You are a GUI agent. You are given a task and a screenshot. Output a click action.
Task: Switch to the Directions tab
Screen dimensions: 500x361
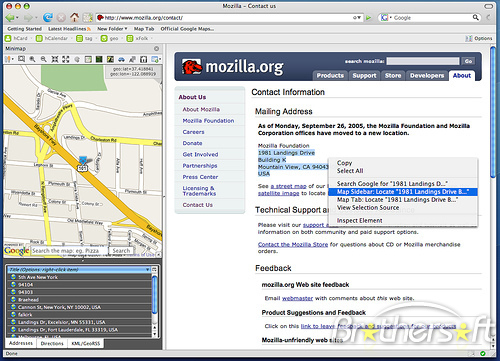point(52,343)
